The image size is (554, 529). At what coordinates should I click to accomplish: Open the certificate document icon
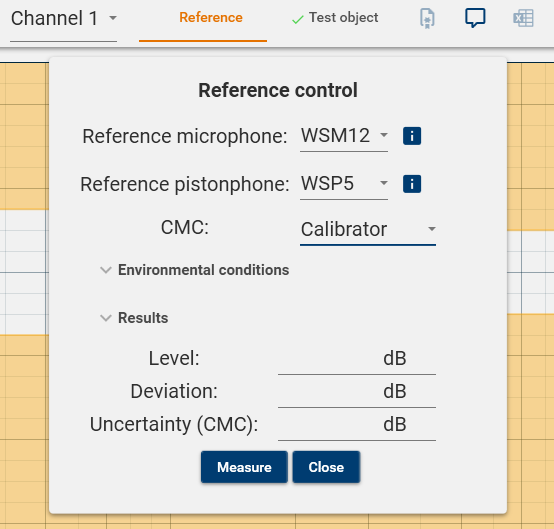pyautogui.click(x=427, y=18)
